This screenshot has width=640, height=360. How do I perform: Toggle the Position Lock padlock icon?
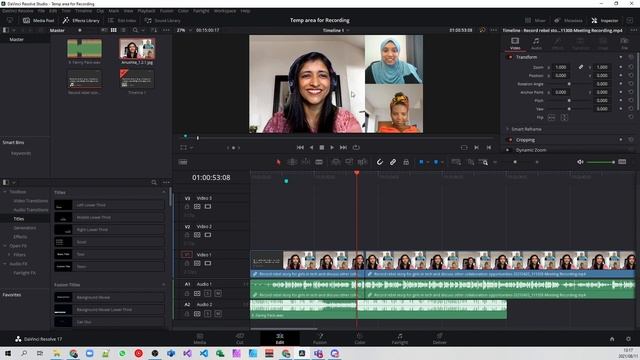pyautogui.click(x=406, y=162)
